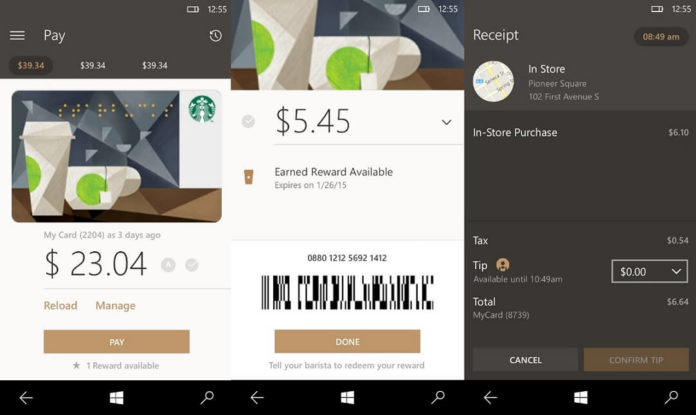The width and height of the screenshot is (696, 415).
Task: Tap the $6.64 total amount
Action: pos(677,302)
